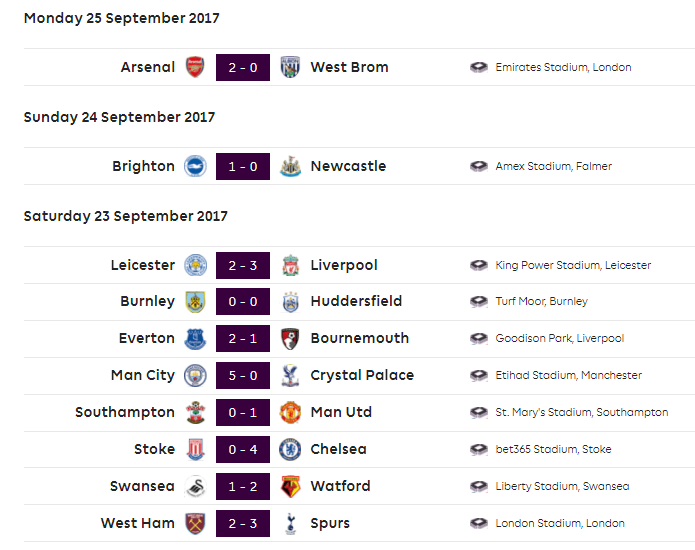Open the Liverpool crest icon
Image resolution: width=695 pixels, height=550 pixels.
(x=290, y=265)
